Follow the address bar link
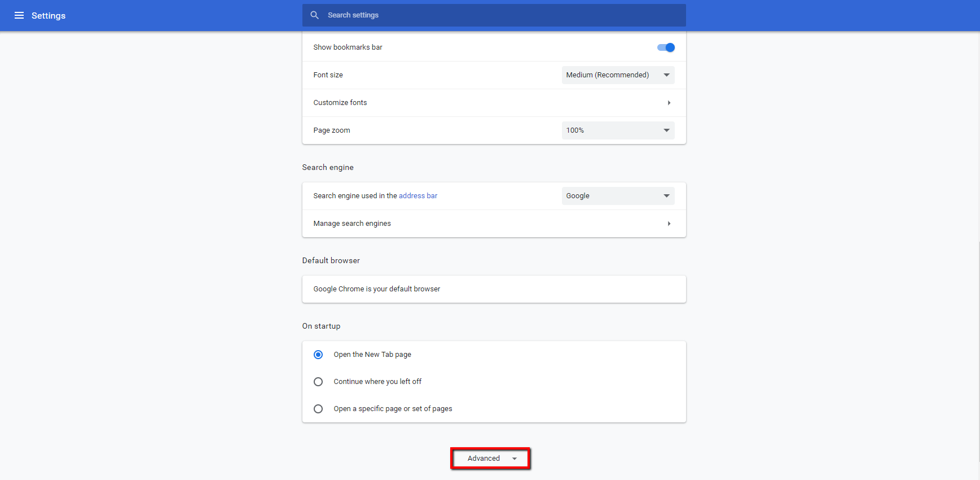Screen dimensions: 980x480 [x=418, y=196]
